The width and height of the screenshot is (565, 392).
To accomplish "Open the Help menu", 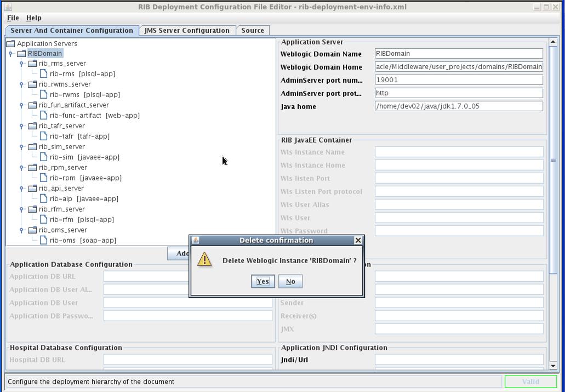I will point(34,18).
